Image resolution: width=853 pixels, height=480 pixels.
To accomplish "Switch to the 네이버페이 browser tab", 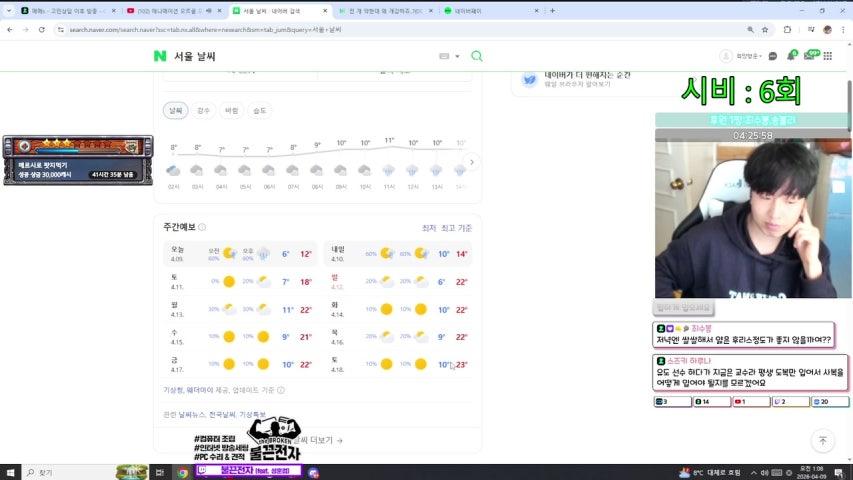I will point(491,10).
